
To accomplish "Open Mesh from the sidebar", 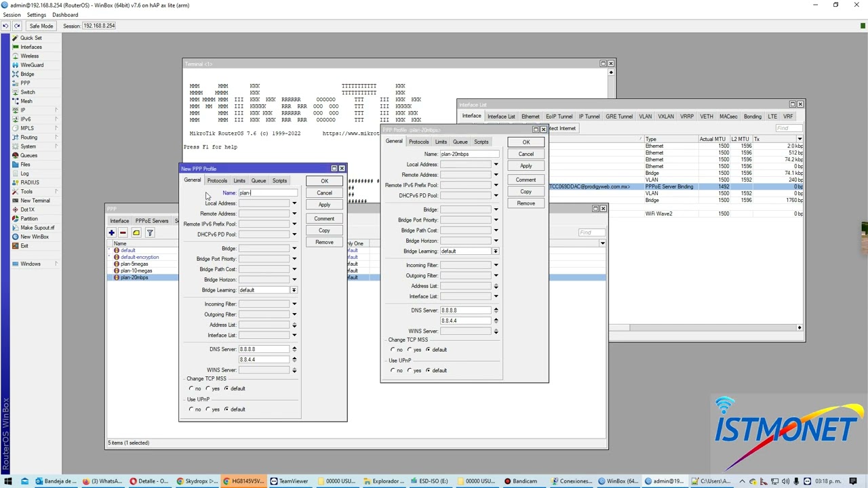I will point(26,101).
